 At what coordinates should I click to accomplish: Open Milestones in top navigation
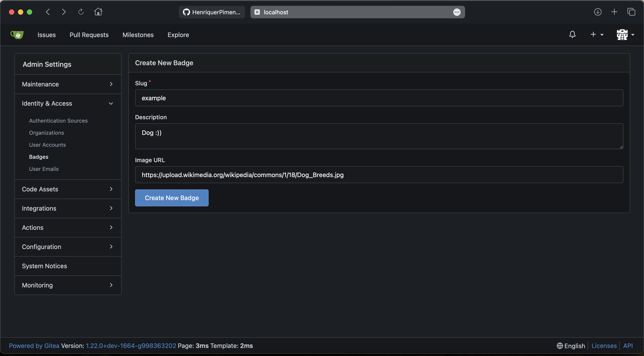(138, 35)
